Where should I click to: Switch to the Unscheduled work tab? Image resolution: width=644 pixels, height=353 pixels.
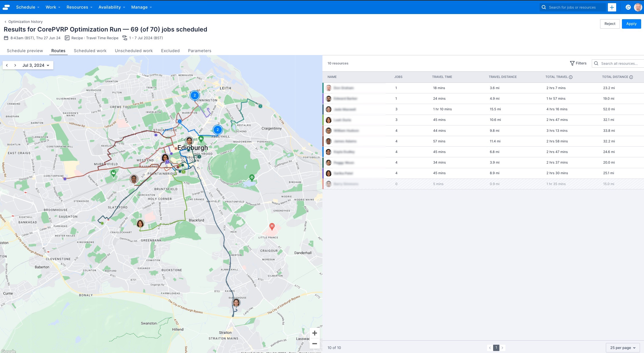[134, 51]
